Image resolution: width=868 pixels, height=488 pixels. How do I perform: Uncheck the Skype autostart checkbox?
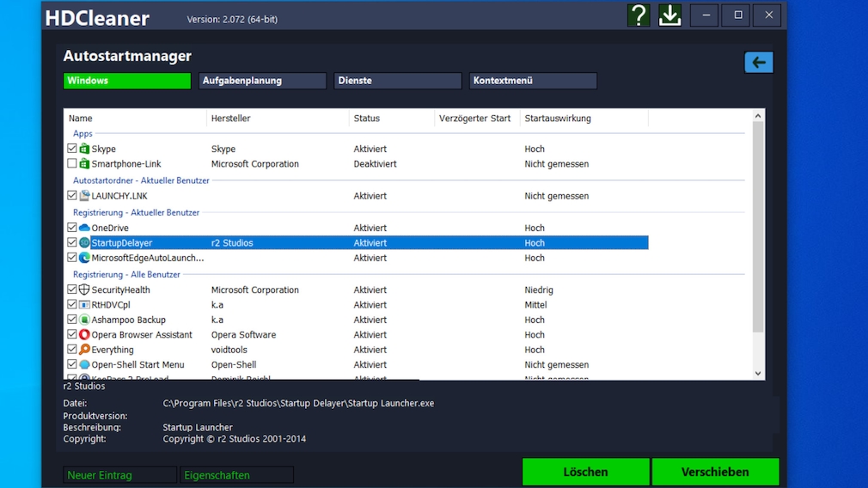72,149
